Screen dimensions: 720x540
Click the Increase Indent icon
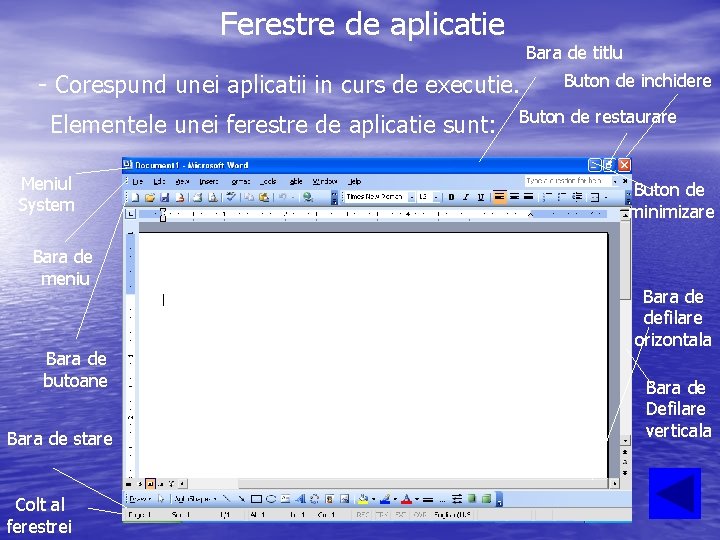[x=578, y=197]
